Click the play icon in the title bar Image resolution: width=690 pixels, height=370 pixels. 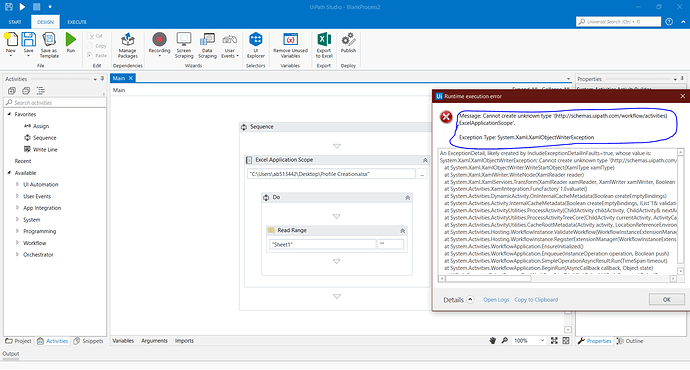[x=22, y=7]
